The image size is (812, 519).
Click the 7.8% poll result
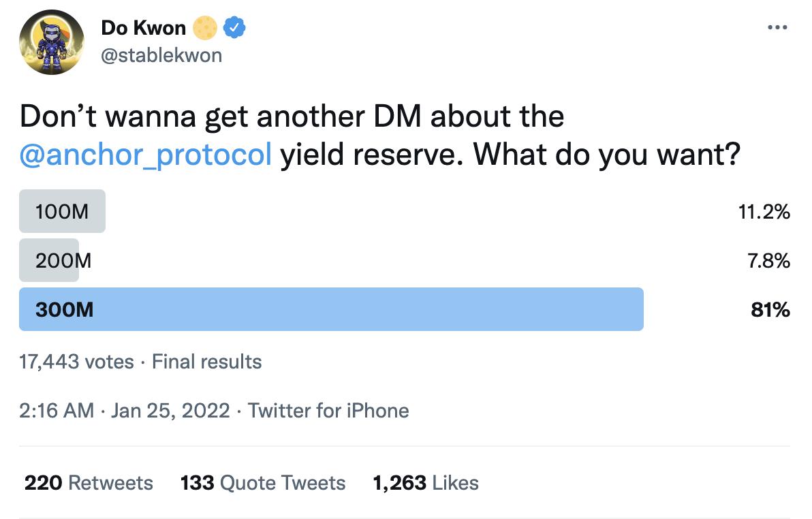coord(768,261)
